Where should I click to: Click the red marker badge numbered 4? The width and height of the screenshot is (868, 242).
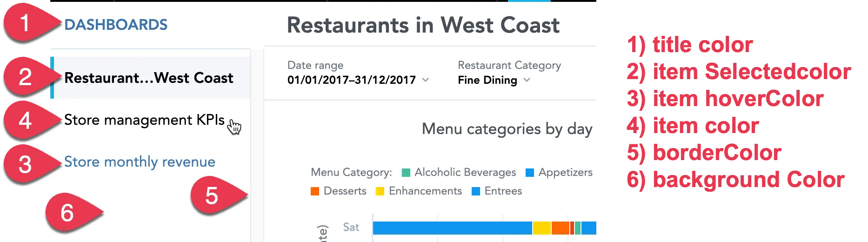point(24,120)
